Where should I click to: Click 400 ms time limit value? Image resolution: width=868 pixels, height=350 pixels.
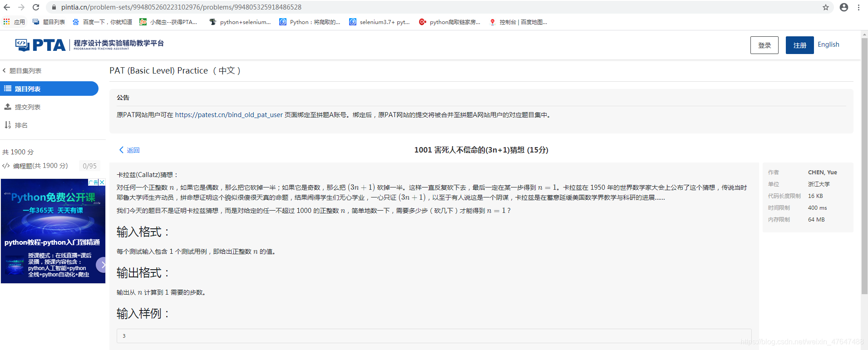point(817,208)
